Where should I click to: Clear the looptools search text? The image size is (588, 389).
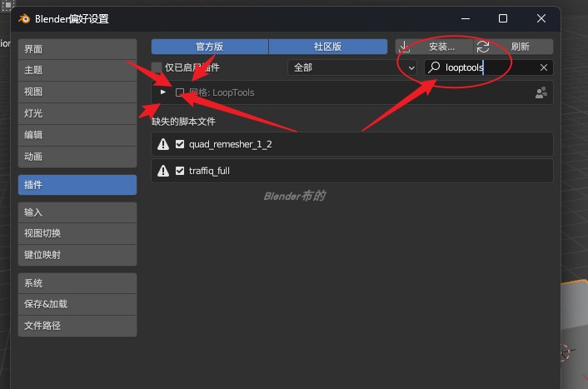tap(544, 68)
